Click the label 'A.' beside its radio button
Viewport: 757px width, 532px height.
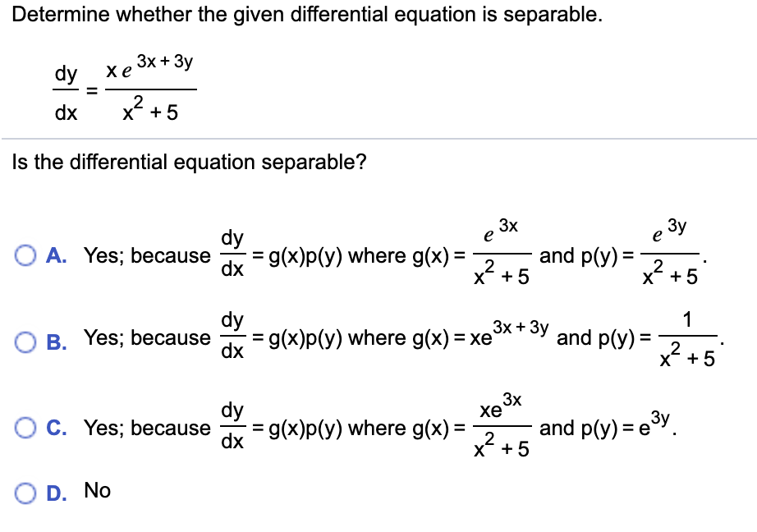point(56,255)
